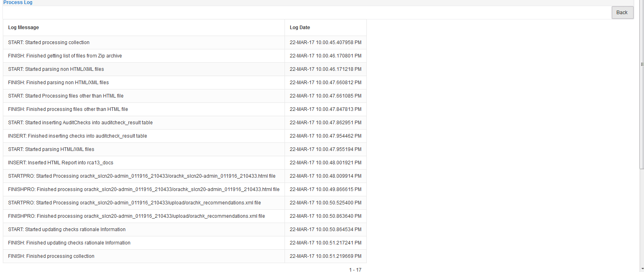This screenshot has width=644, height=272.
Task: Click the vertical scrollbar on right edge
Action: 642,85
